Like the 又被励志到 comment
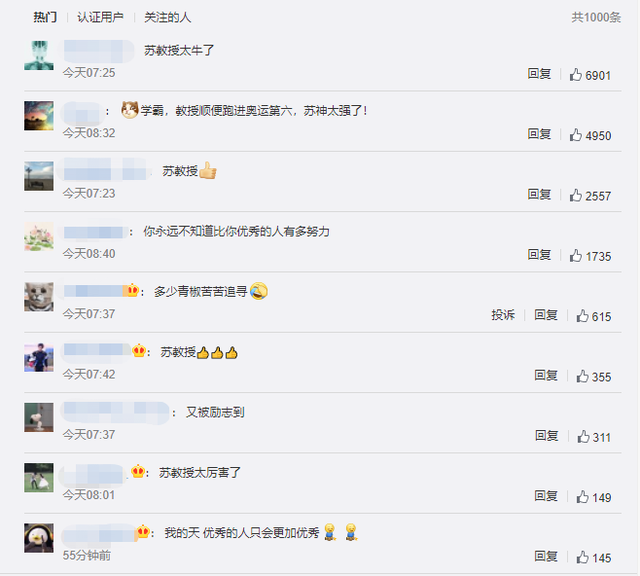Image resolution: width=640 pixels, height=576 pixels. point(583,436)
